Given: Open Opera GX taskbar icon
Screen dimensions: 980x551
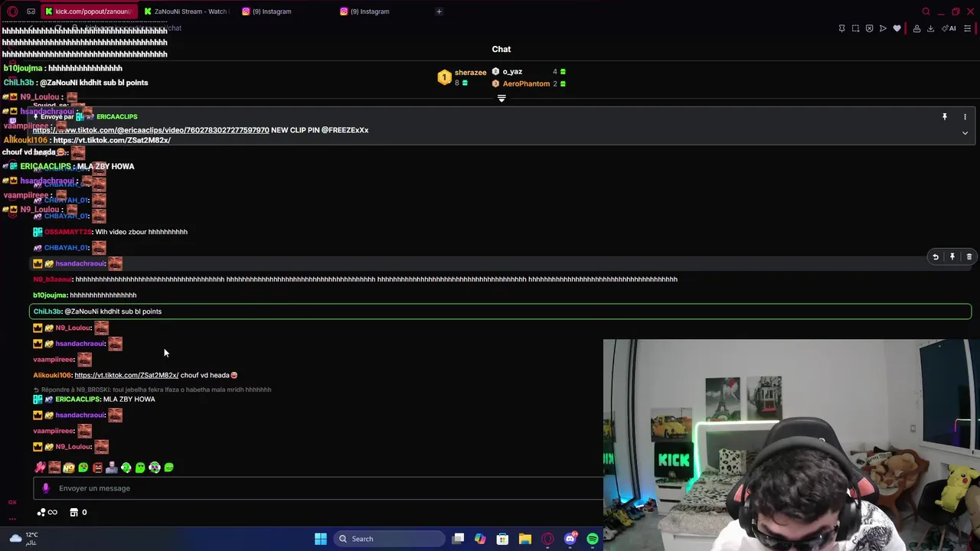Looking at the screenshot, I should (x=547, y=539).
